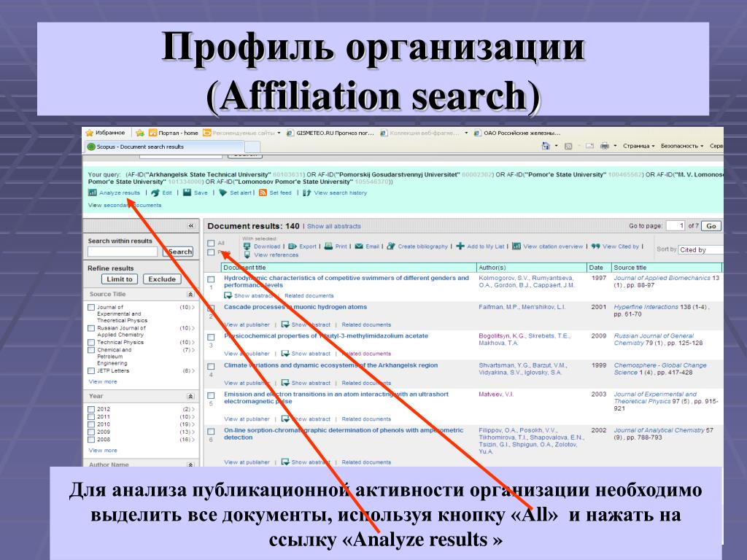Viewport: 747px width, 560px height.
Task: Click the Go to page number field
Action: click(x=675, y=226)
